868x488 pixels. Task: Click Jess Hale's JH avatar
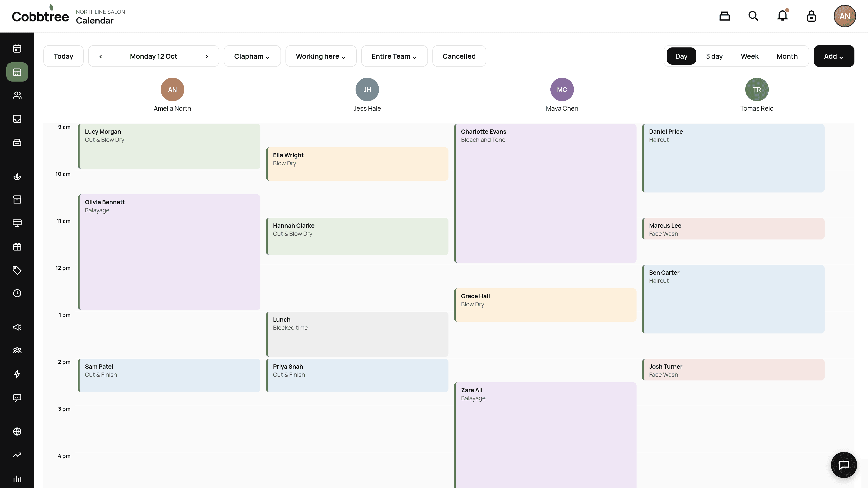367,90
